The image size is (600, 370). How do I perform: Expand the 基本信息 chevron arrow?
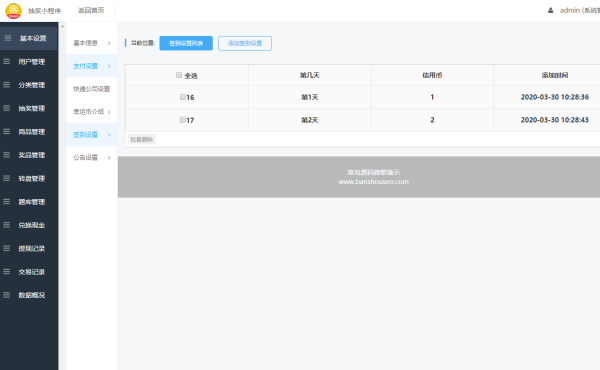[109, 43]
